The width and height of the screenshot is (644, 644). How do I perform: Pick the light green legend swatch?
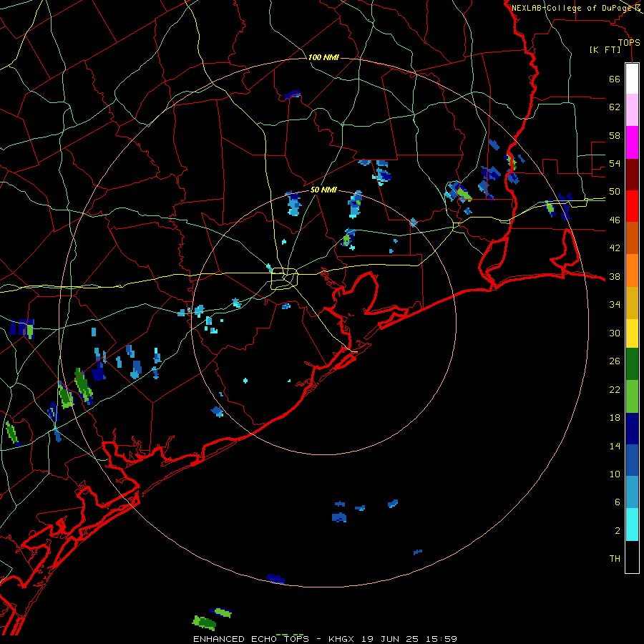pos(632,396)
